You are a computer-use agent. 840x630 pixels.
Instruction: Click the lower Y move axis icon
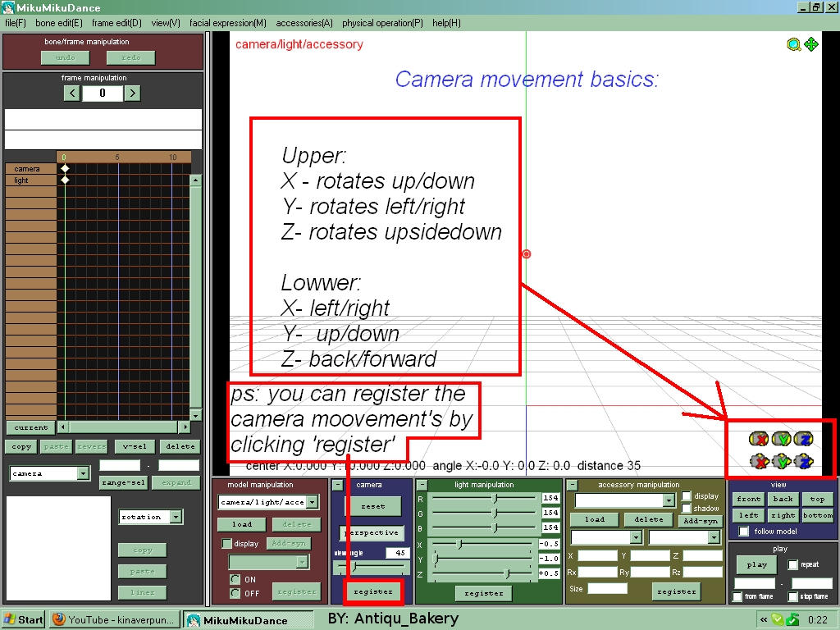tap(782, 461)
